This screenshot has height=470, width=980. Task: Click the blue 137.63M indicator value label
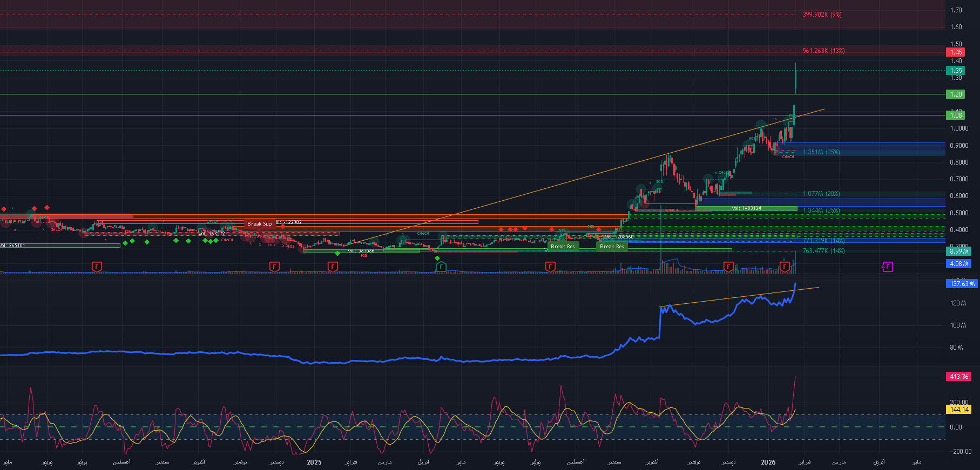click(962, 284)
